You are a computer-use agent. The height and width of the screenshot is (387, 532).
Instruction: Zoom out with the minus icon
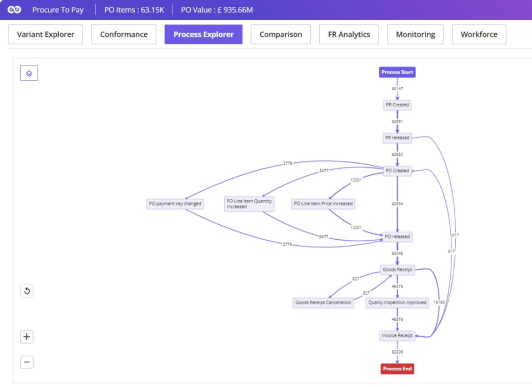coord(27,362)
